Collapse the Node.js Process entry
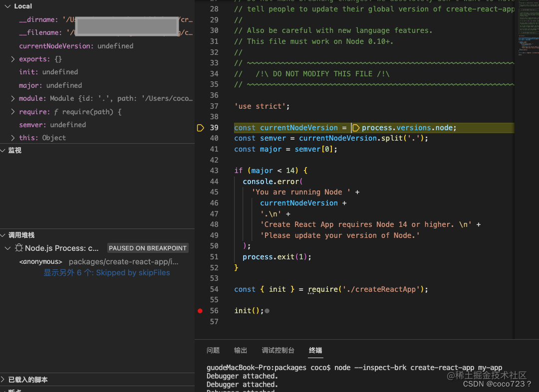 coord(7,248)
